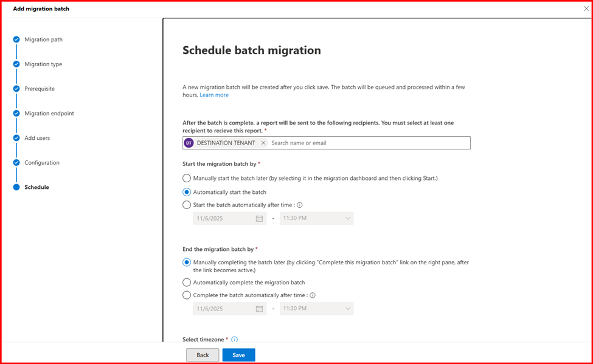Click the Save button
Image resolution: width=593 pixels, height=364 pixels.
point(238,355)
